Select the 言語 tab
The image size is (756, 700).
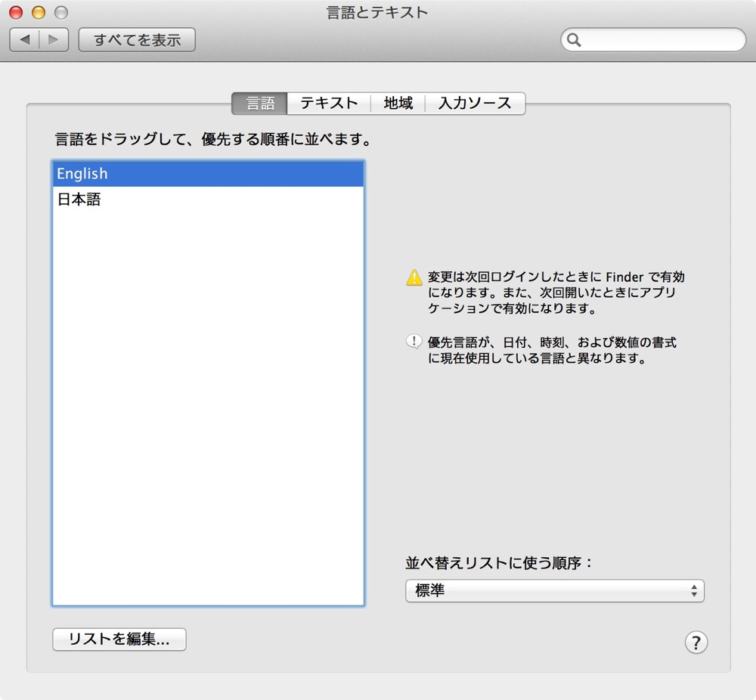click(x=260, y=103)
